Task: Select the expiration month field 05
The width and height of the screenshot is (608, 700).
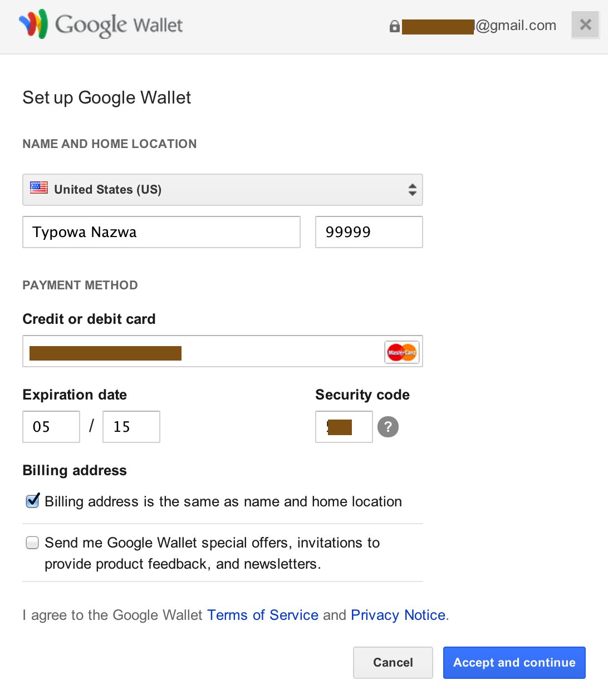Action: click(x=51, y=427)
